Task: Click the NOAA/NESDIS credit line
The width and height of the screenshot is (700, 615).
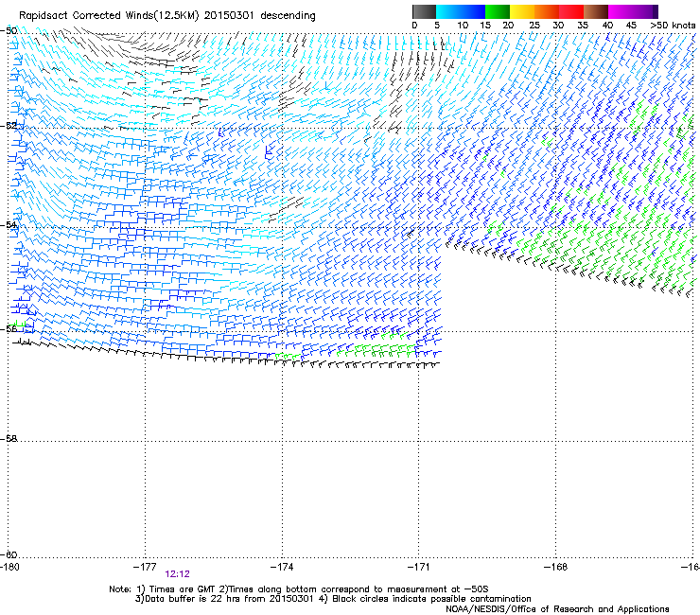Action: [557, 609]
